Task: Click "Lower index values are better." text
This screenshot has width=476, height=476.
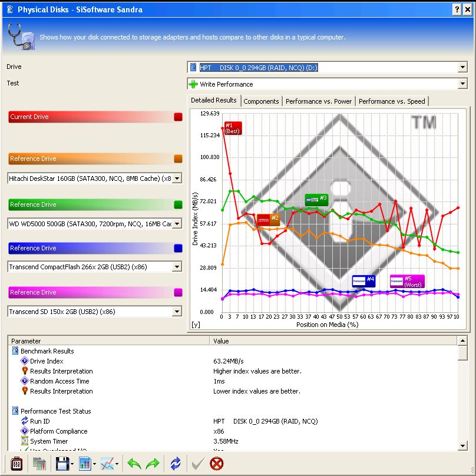Action: [x=257, y=391]
